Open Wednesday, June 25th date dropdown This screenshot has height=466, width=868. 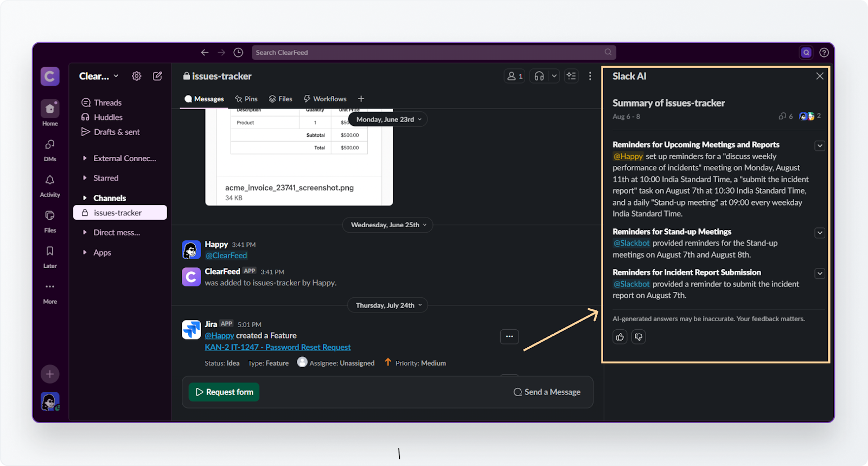[x=387, y=225]
